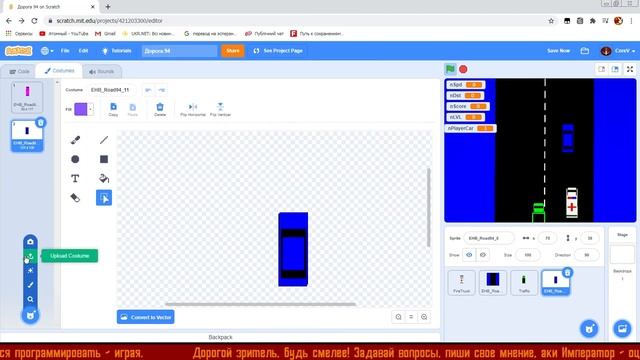This screenshot has width=640, height=360.
Task: Switch to the Sounds tab
Action: coord(102,71)
